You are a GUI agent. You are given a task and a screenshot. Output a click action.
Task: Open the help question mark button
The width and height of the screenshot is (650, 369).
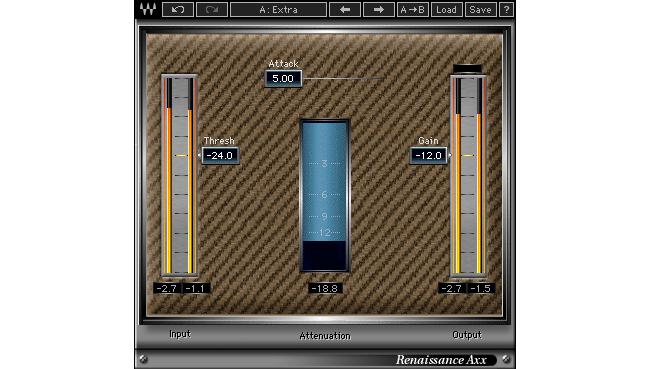pos(506,10)
